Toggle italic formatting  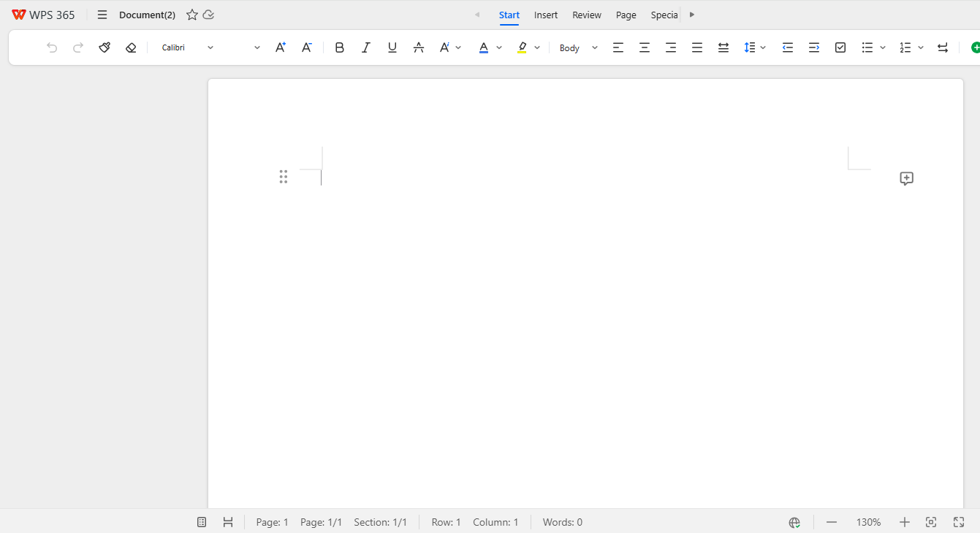(x=366, y=47)
